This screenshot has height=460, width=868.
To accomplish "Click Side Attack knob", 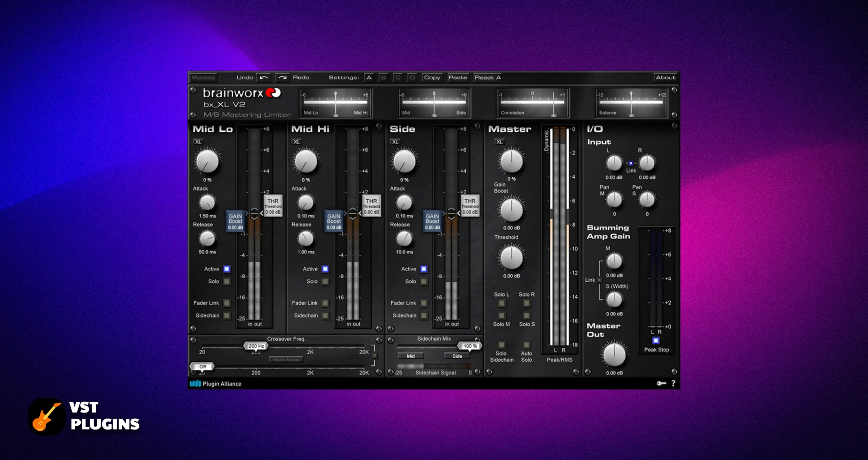I will (404, 203).
